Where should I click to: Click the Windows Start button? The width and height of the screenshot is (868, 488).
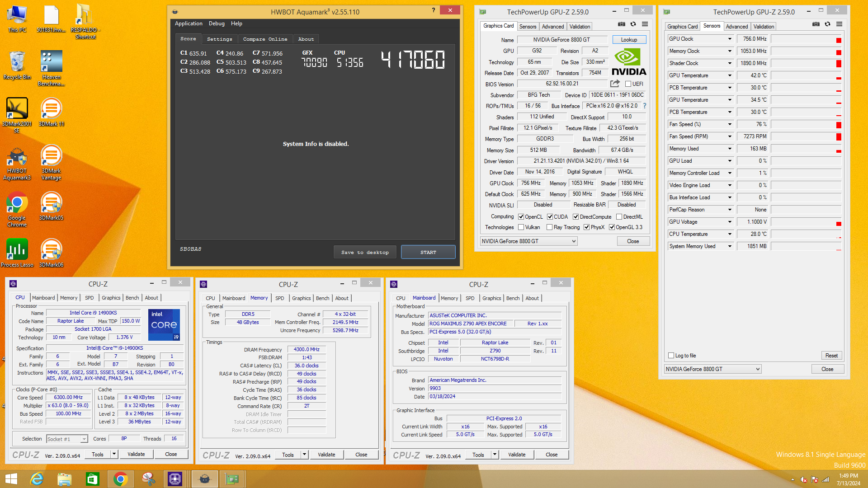pyautogui.click(x=11, y=479)
